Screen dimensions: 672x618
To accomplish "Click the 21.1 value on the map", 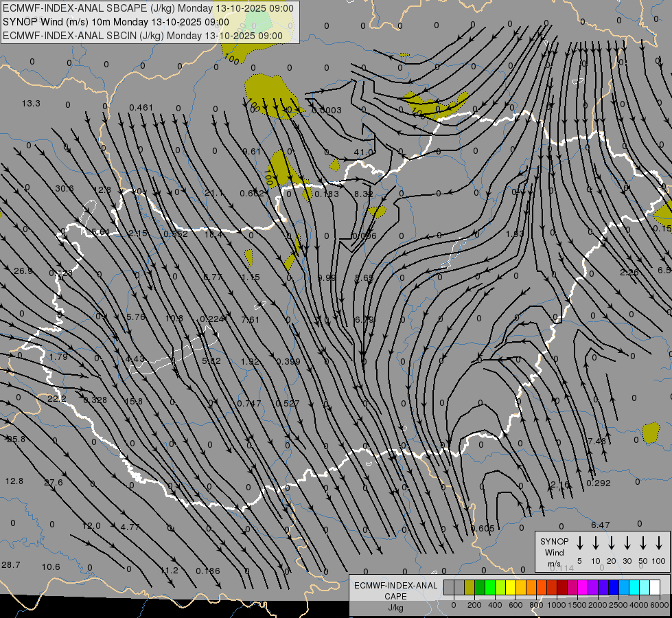I will click(x=213, y=193).
